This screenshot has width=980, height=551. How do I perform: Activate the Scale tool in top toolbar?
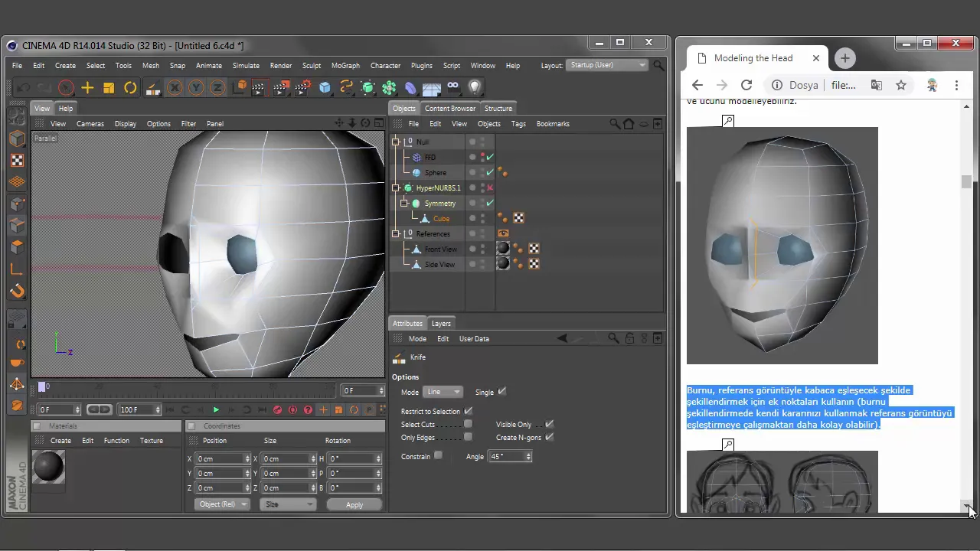[x=109, y=88]
